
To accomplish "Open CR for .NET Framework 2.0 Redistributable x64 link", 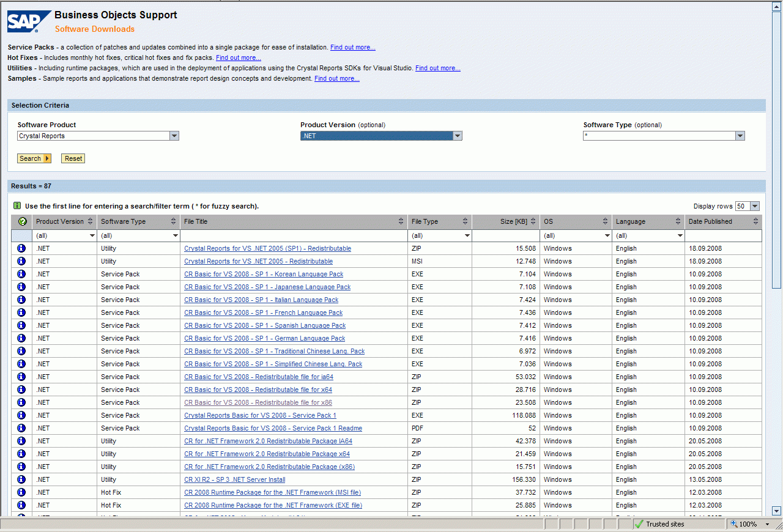I will (x=267, y=454).
